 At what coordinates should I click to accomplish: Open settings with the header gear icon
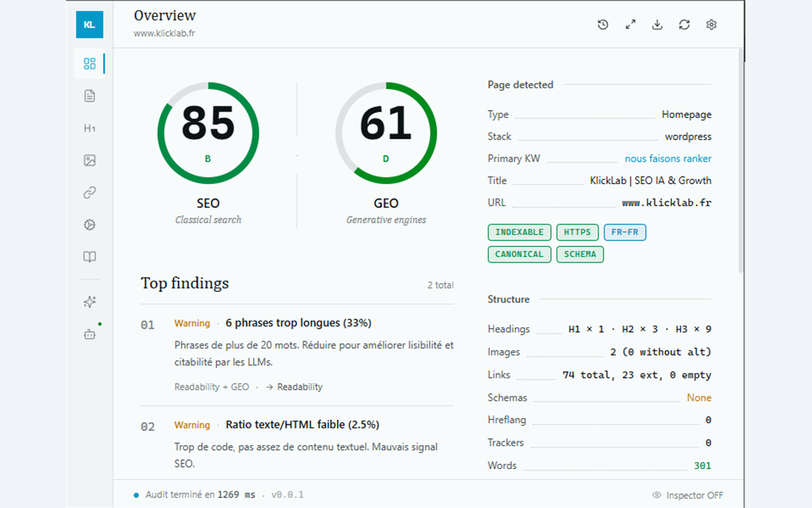point(711,25)
